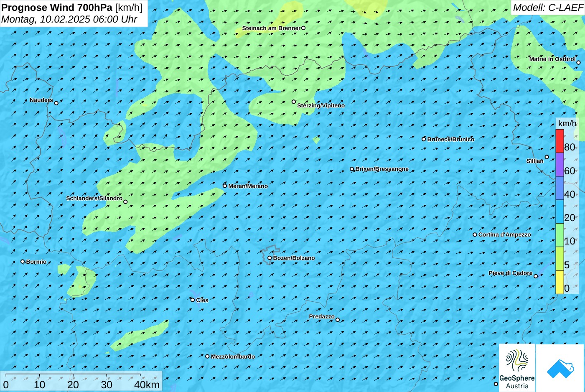Click the 'Steinach am Brenner' label
Screen dimensions: 585x392
(271, 28)
